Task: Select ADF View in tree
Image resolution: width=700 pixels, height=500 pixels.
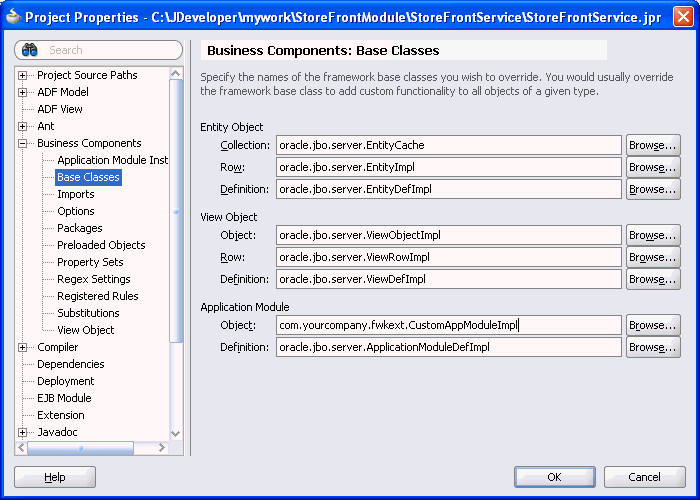Action: pos(60,109)
